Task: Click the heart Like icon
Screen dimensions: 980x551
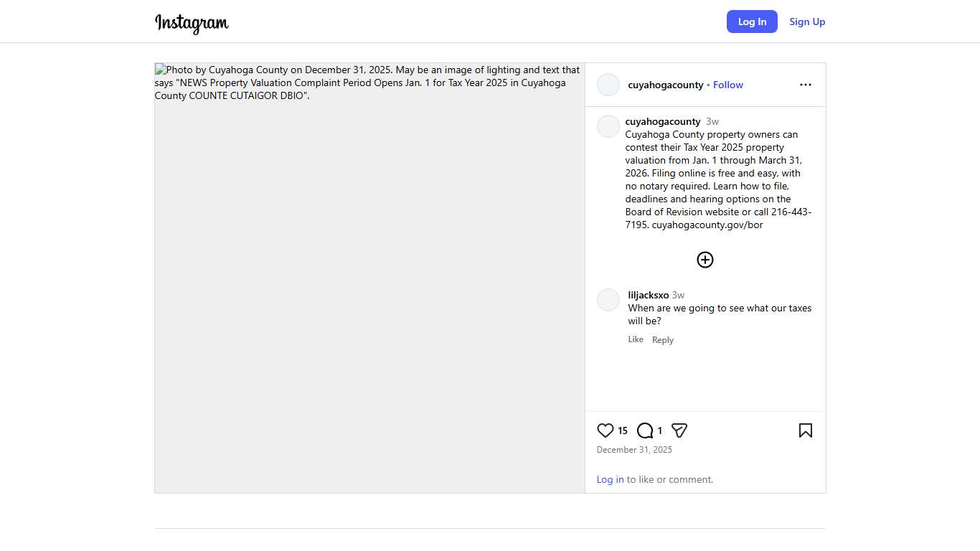Action: 606,430
